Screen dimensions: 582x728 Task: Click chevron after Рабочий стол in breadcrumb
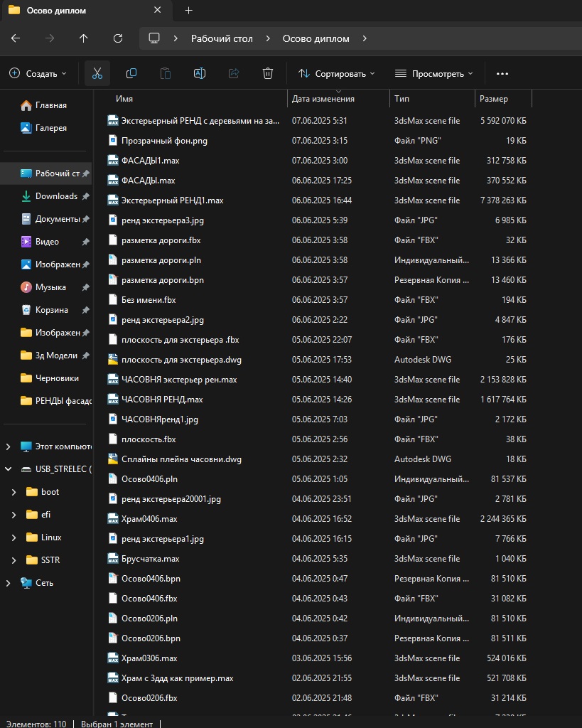[268, 38]
